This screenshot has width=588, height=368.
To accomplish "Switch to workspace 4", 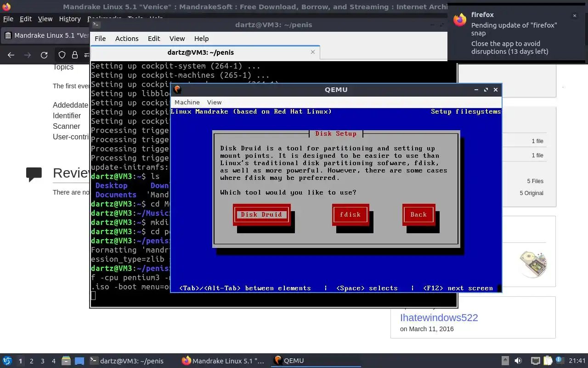I will coord(54,361).
